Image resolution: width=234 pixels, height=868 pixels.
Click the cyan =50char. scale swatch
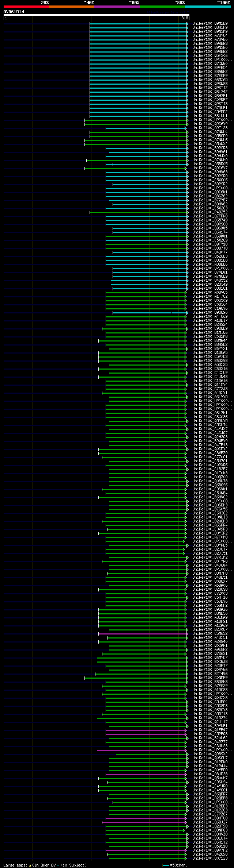166,865
